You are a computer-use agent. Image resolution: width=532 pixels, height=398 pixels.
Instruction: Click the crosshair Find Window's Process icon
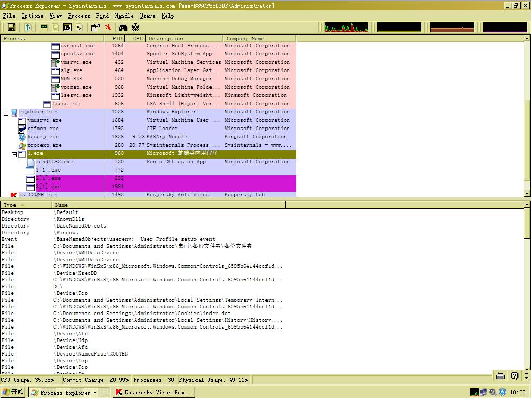[x=136, y=27]
